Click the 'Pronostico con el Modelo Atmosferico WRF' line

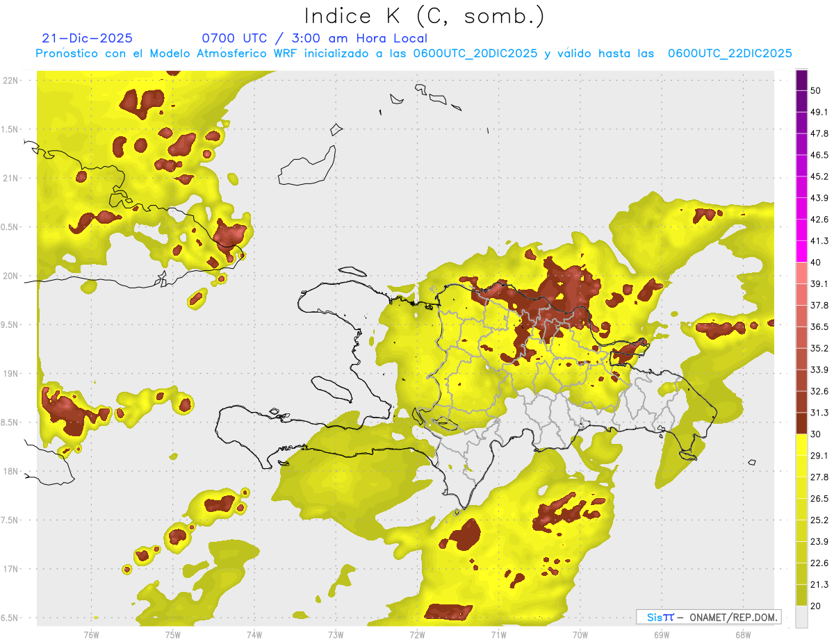pos(414,53)
